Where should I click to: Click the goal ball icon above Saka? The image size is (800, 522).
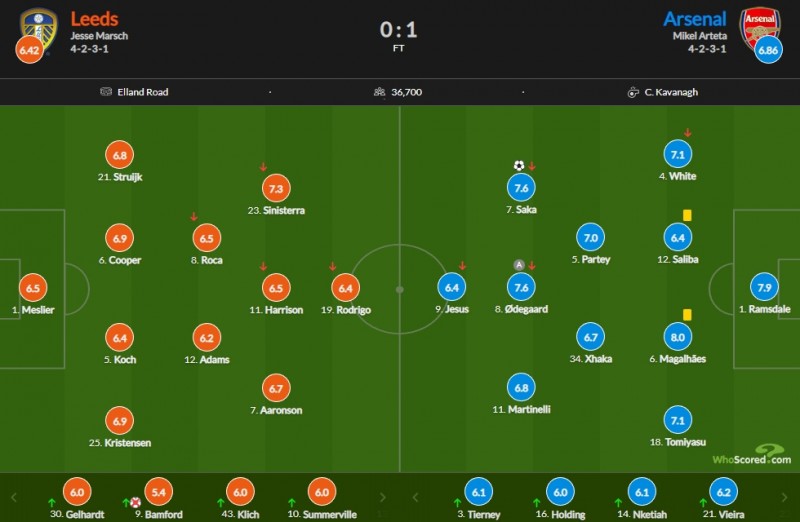tap(519, 166)
